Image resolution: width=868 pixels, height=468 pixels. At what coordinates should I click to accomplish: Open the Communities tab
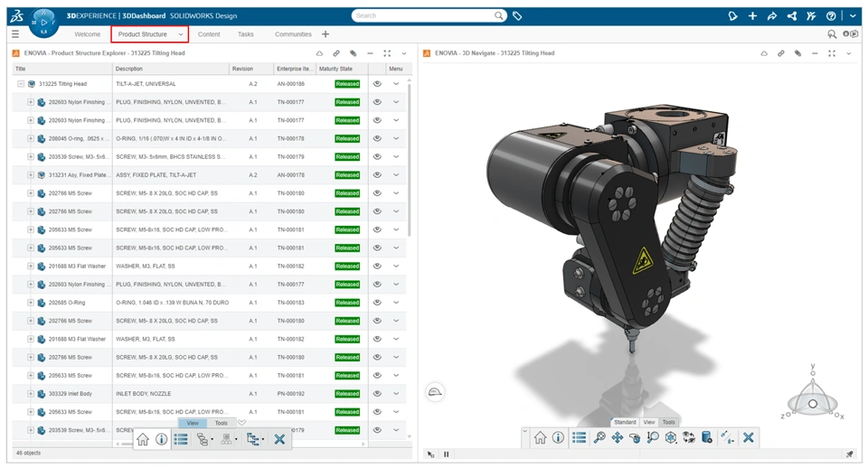(293, 34)
